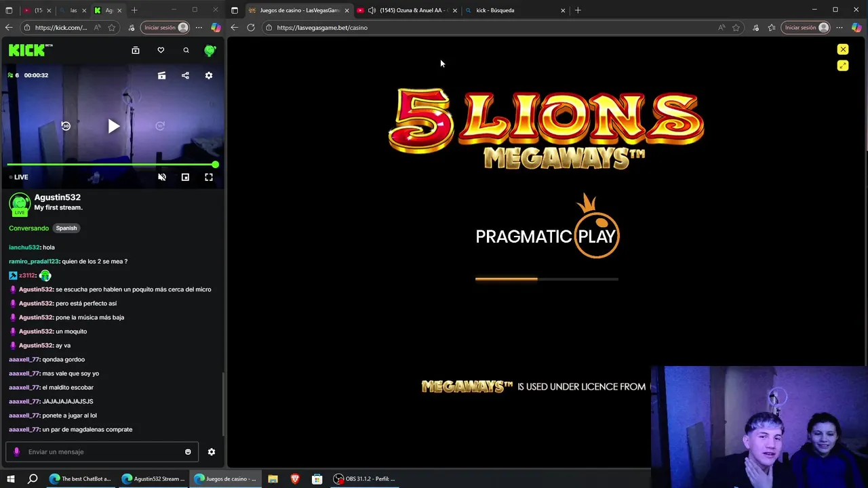The image size is (868, 488).
Task: Open a new tab in the Kick window
Action: coord(134,10)
